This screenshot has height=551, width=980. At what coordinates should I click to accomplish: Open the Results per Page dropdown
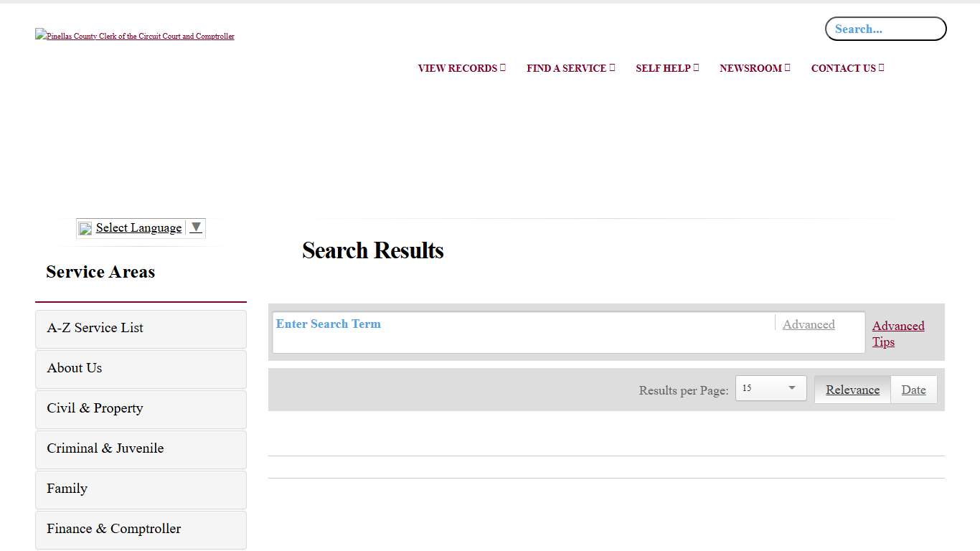[771, 388]
